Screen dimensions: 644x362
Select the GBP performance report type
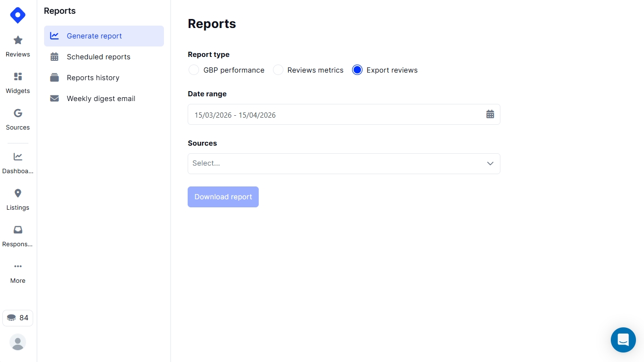[194, 70]
